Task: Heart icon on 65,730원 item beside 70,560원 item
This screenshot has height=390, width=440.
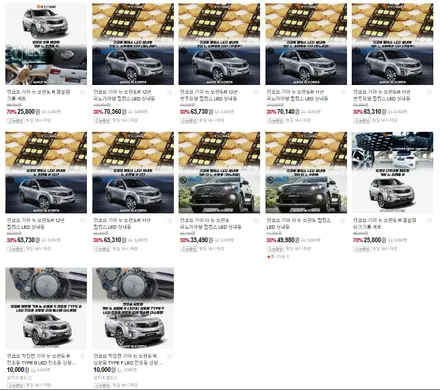Action: [x=256, y=93]
